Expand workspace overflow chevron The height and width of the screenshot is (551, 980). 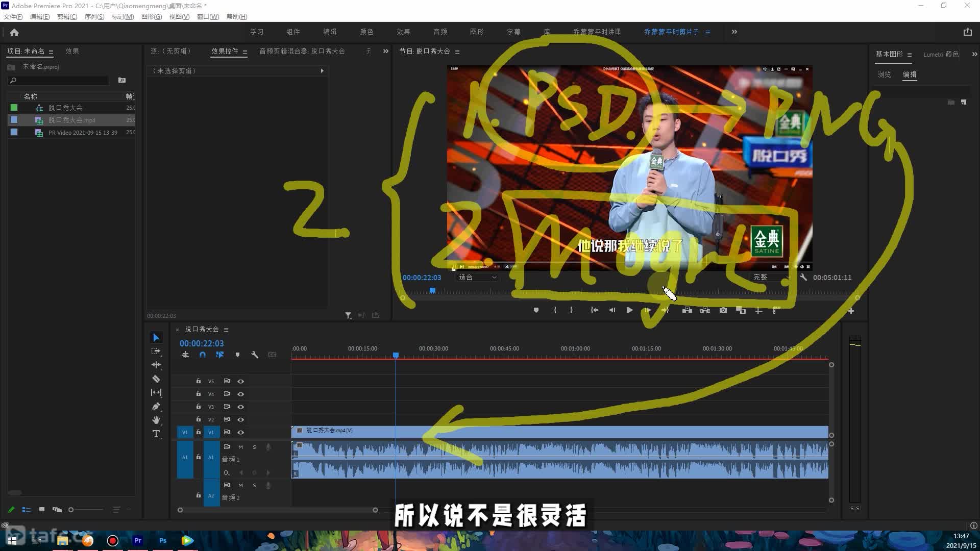734,32
